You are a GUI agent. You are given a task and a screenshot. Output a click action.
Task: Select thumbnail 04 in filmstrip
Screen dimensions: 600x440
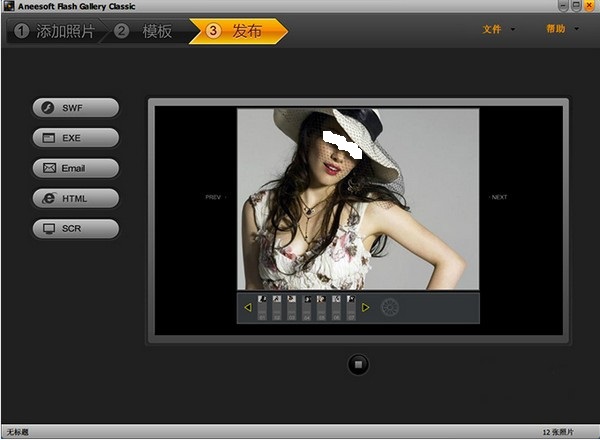(307, 307)
